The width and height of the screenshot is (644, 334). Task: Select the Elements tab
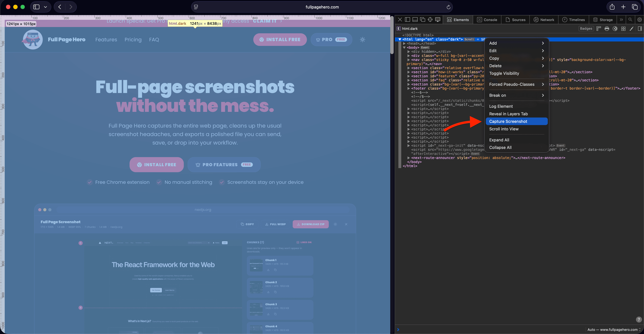458,19
